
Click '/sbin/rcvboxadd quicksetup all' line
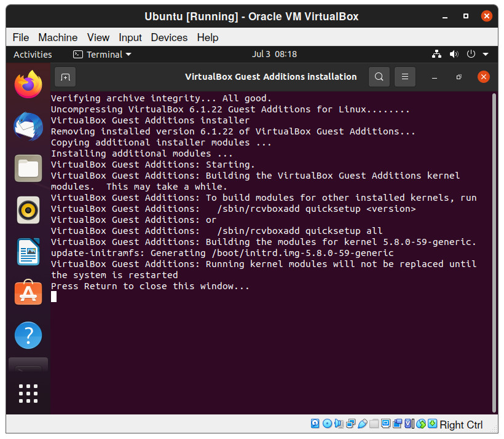(300, 231)
